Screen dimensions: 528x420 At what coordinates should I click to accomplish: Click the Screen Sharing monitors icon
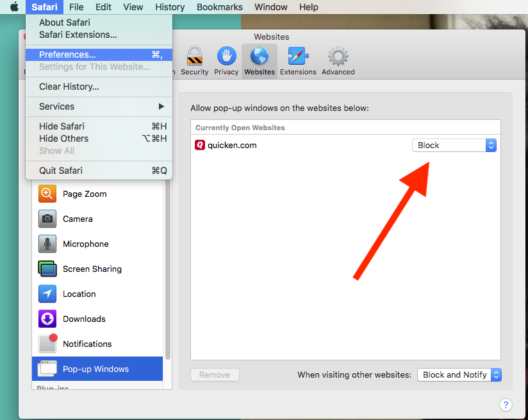(x=47, y=269)
